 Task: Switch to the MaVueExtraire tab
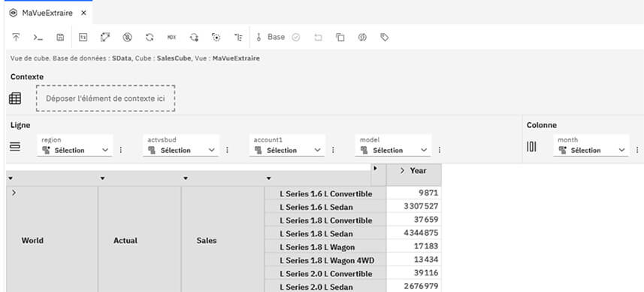pos(47,13)
